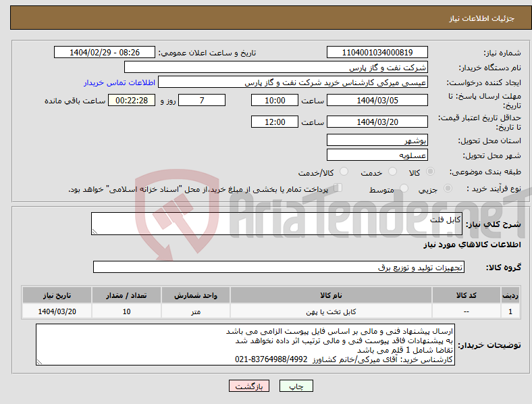Click the چاپ (print) button

coord(296,386)
